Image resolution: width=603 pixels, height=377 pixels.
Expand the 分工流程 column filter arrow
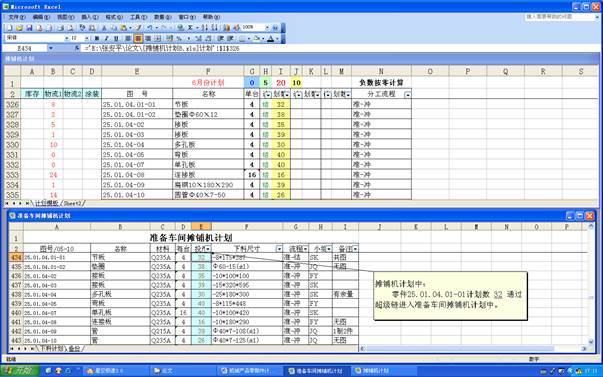(408, 94)
